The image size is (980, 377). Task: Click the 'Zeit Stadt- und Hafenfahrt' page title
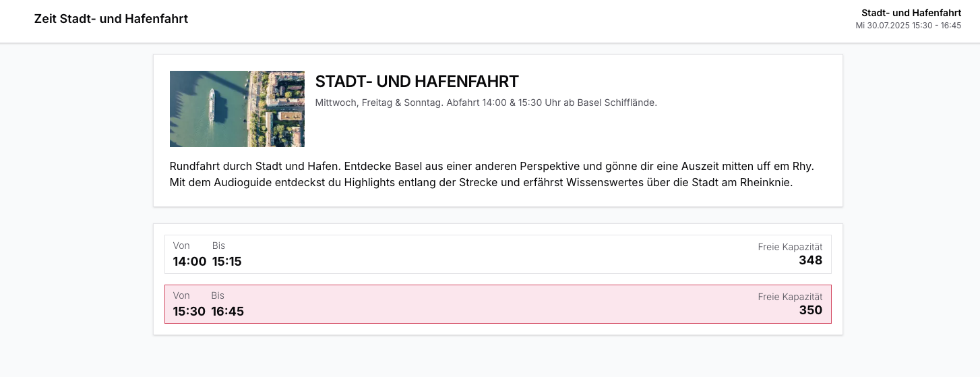click(111, 19)
